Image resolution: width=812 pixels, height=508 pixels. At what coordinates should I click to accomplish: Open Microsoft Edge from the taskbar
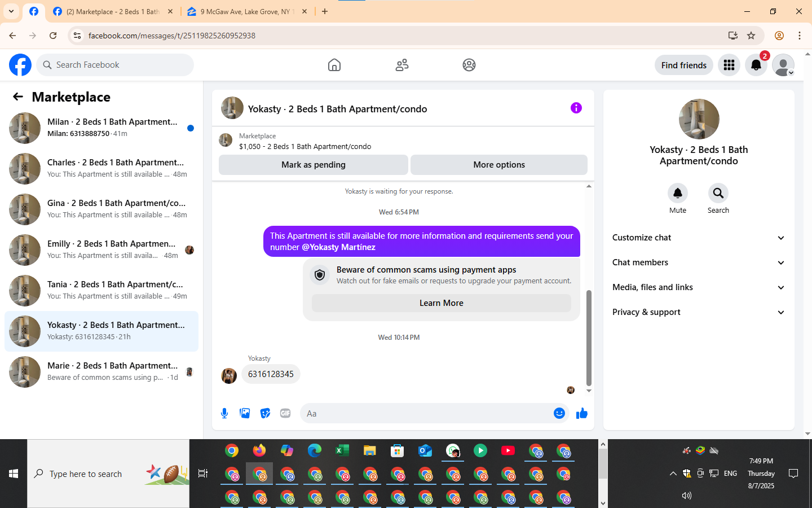(315, 450)
